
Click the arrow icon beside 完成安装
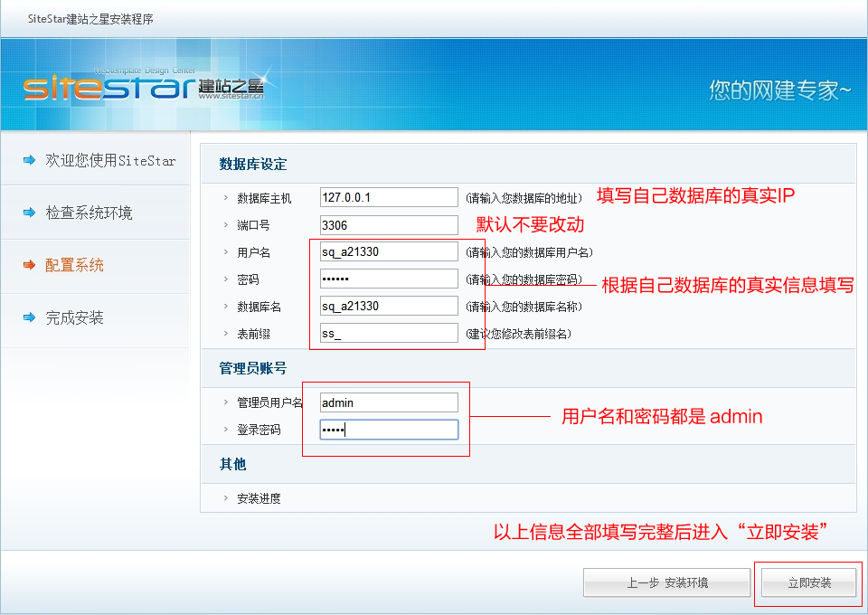point(29,317)
